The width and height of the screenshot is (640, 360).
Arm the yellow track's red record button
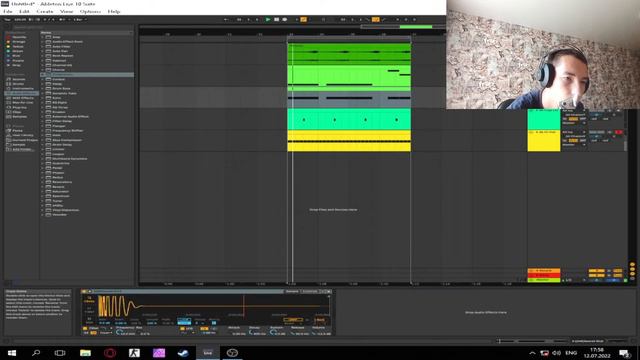(x=619, y=132)
